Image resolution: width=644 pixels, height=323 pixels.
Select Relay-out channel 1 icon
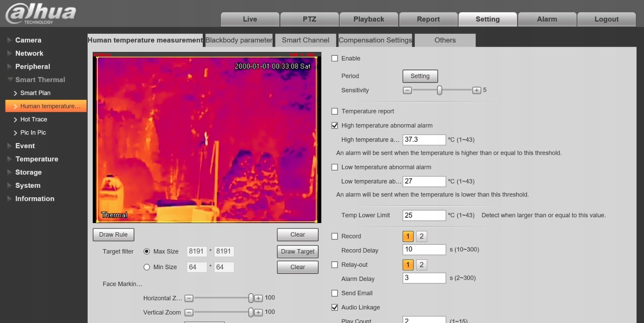pyautogui.click(x=408, y=265)
